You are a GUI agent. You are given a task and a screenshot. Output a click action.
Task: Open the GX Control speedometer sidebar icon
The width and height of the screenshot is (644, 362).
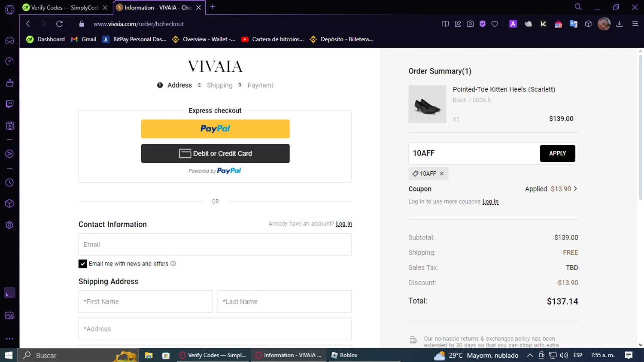click(9, 61)
